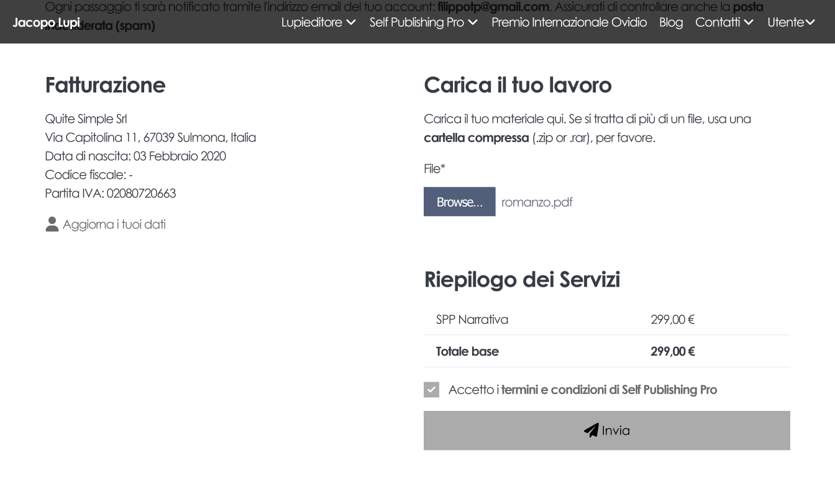Screen dimensions: 835x504
Task: Open the Self Publishing Pro menu
Action: click(416, 22)
